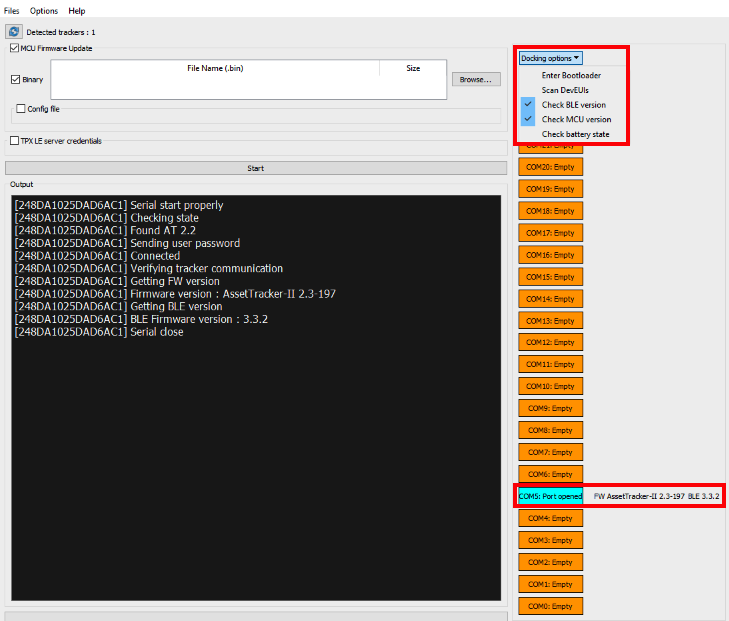Image resolution: width=729 pixels, height=621 pixels.
Task: Enable the Config file checkbox
Action: pos(20,108)
